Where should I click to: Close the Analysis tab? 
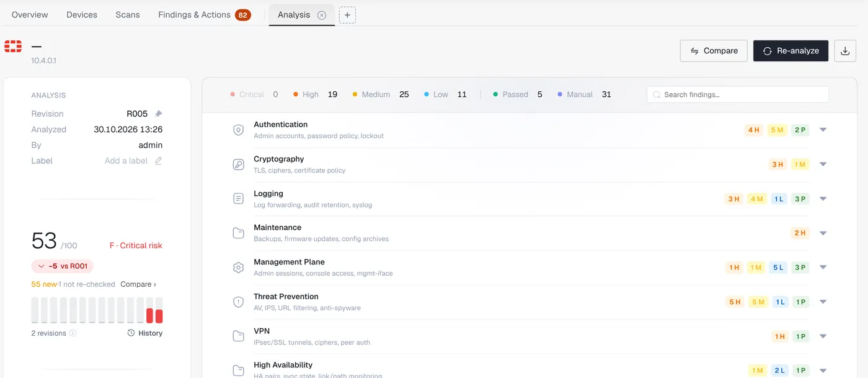tap(322, 16)
